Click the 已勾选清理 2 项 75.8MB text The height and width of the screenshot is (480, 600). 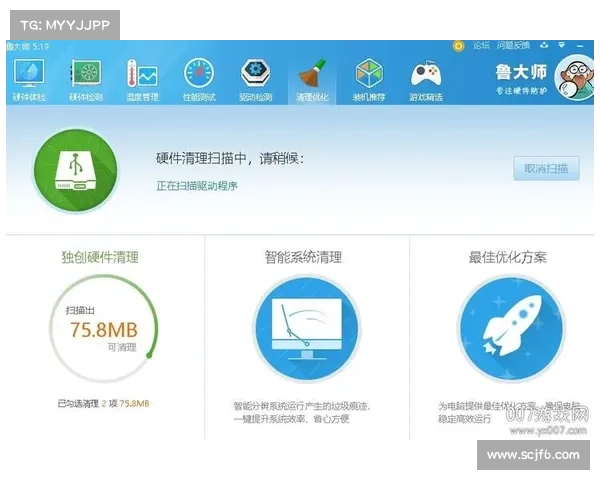coord(103,403)
